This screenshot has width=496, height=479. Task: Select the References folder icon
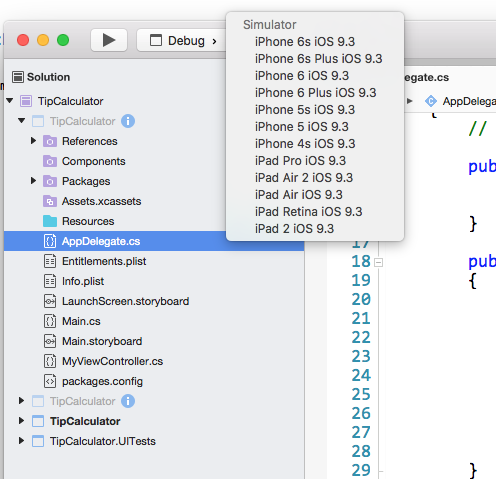coord(50,141)
